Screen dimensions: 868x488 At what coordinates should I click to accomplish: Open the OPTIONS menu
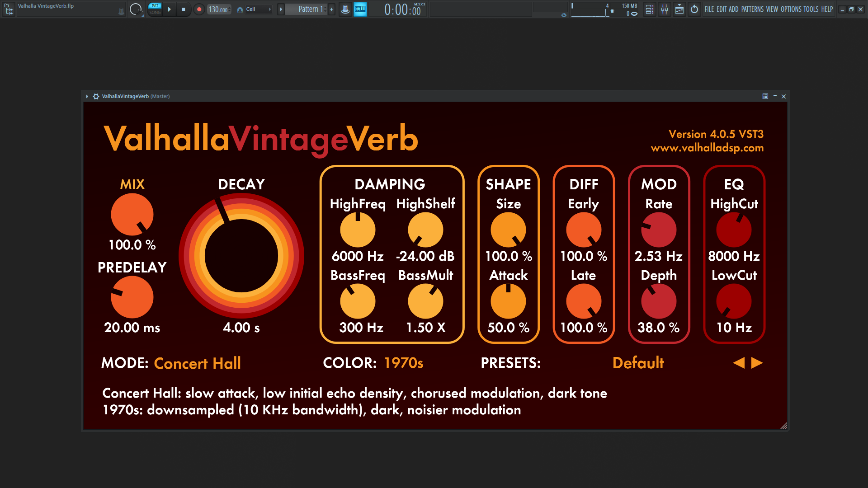click(x=791, y=9)
